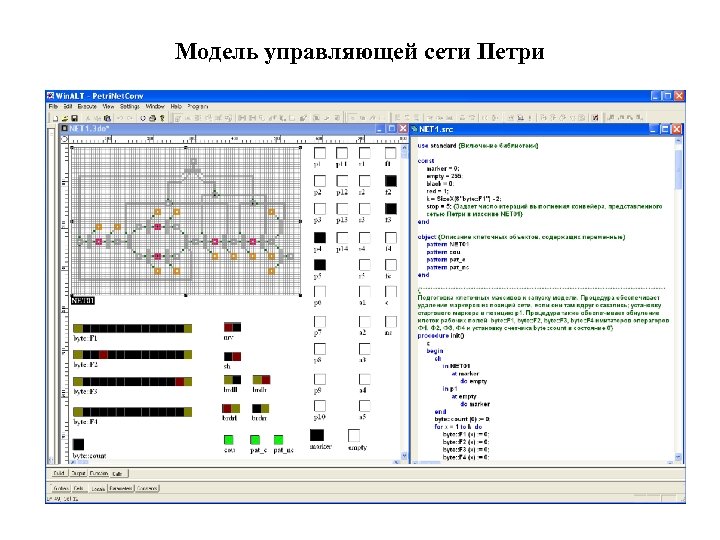This screenshot has height=540, width=720.
Task: Click the 'marker = 0;' constant line
Action: coord(443,169)
